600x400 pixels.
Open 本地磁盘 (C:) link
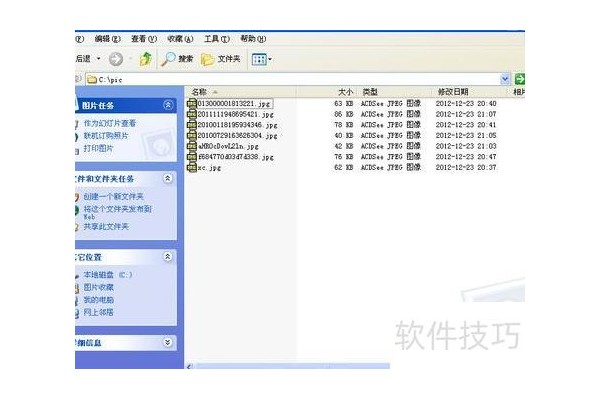click(108, 274)
